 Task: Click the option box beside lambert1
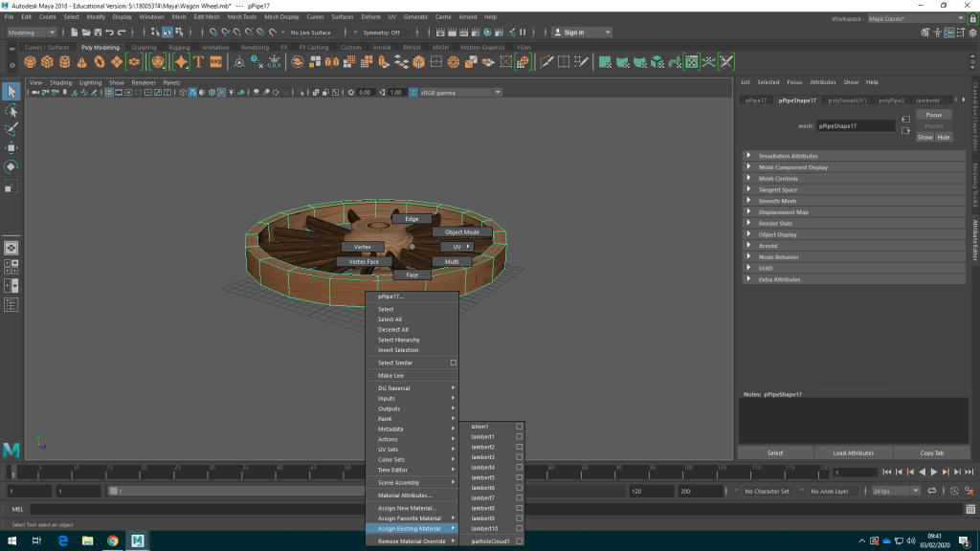519,436
